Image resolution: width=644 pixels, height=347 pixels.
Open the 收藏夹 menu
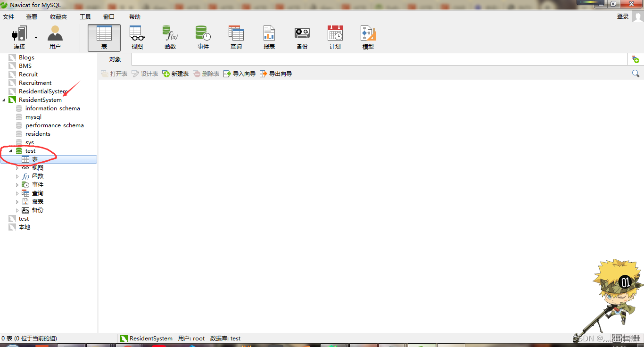click(x=58, y=17)
